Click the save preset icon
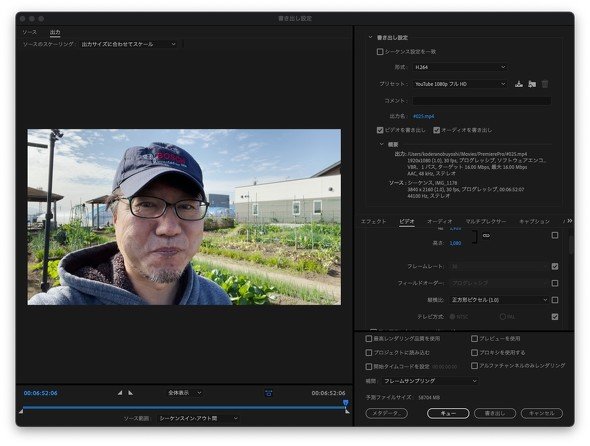This screenshot has width=590, height=446. pyautogui.click(x=519, y=84)
